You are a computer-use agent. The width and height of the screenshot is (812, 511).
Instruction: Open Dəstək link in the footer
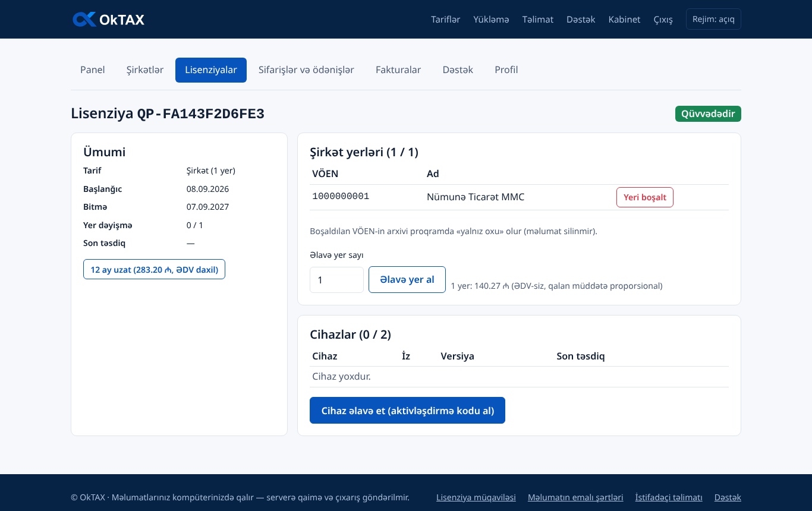(x=728, y=497)
